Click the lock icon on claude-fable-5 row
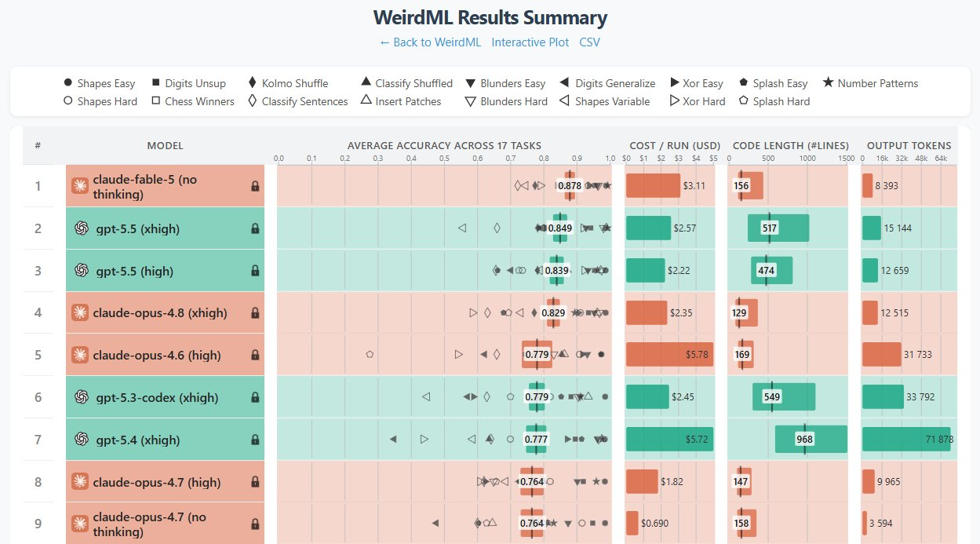Image resolution: width=980 pixels, height=544 pixels. (255, 186)
